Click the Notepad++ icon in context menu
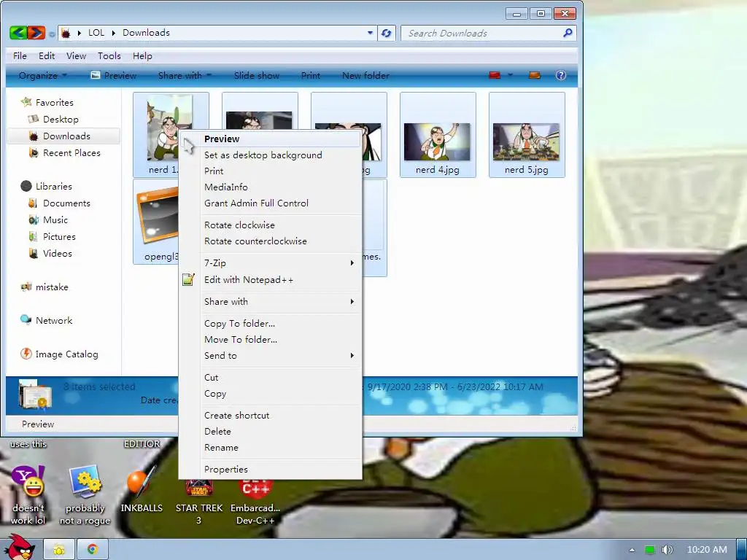 (x=189, y=279)
